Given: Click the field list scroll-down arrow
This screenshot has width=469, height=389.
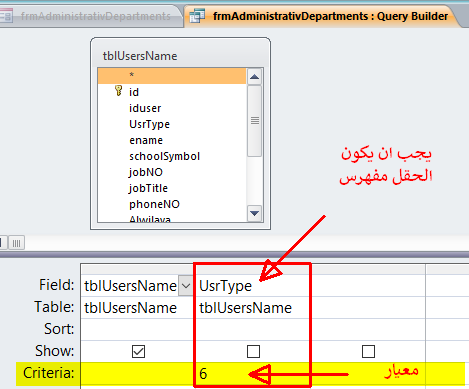Looking at the screenshot, I should (255, 213).
